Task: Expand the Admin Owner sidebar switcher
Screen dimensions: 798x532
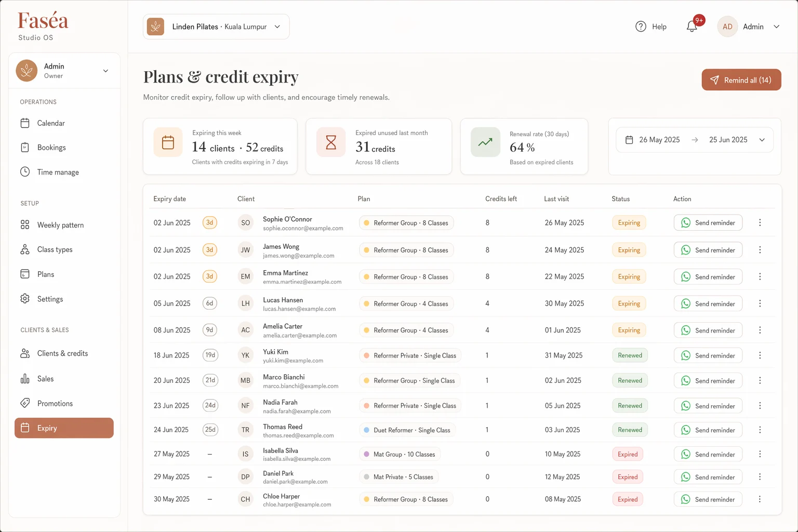Action: pos(64,71)
